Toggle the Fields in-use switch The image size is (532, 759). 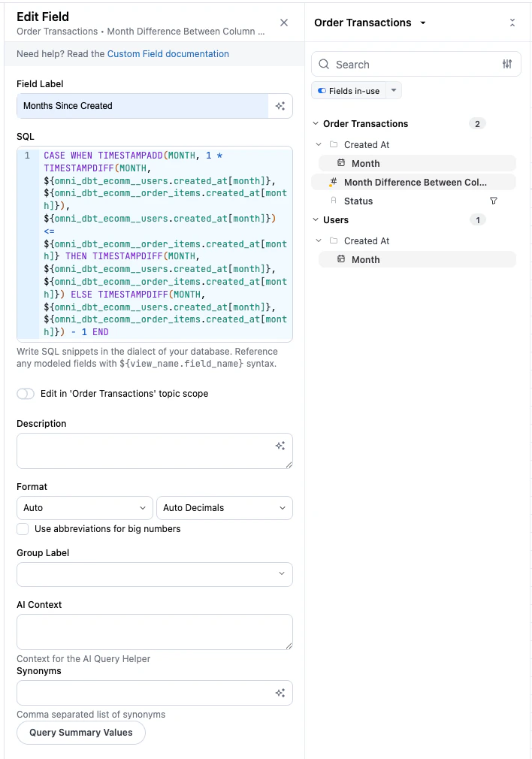(322, 90)
